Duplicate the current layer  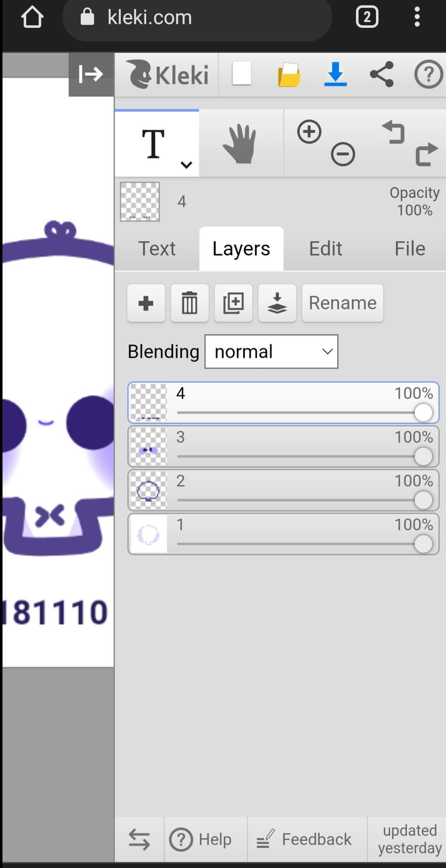233,303
